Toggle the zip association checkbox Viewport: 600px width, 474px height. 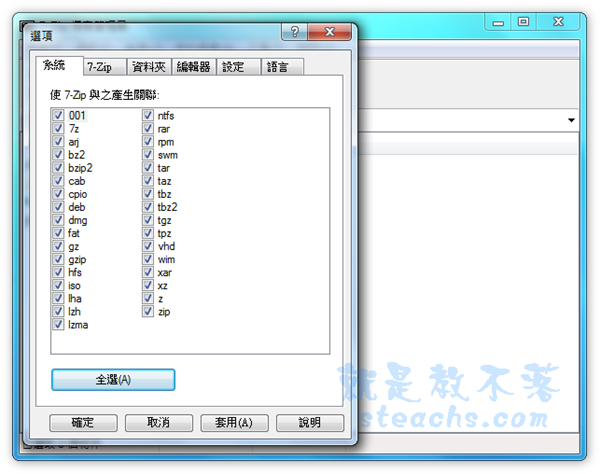pos(148,311)
